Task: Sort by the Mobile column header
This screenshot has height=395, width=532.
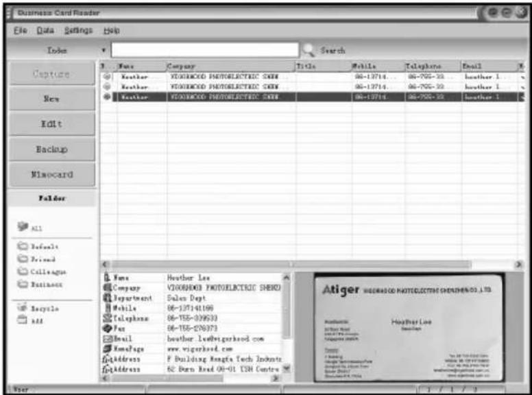Action: click(377, 66)
